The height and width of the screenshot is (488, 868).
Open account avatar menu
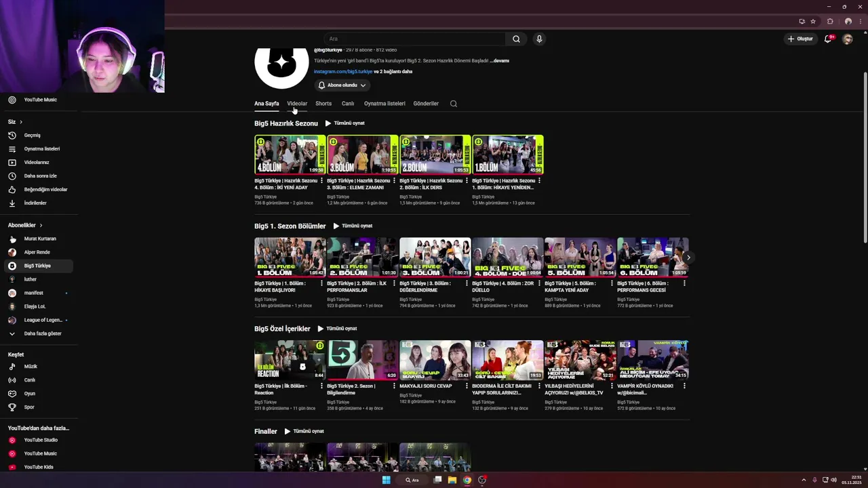[847, 39]
